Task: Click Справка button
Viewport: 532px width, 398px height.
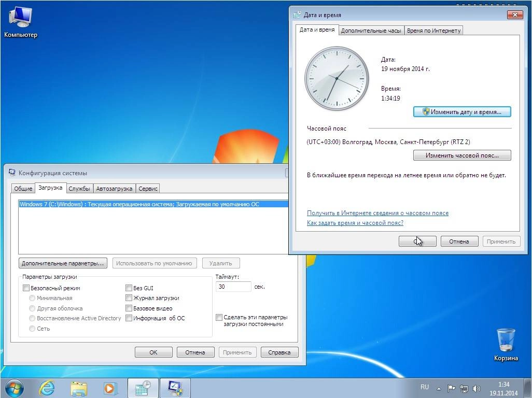Action: (279, 352)
